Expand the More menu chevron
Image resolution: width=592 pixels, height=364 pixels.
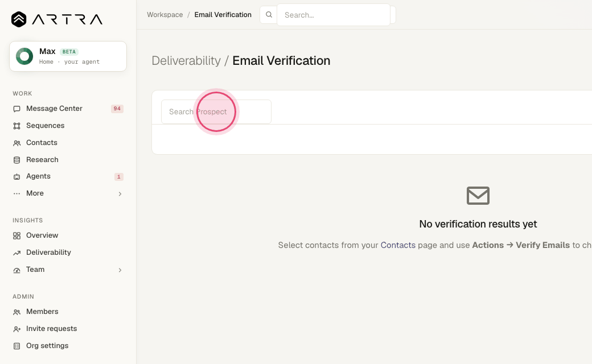coord(120,194)
